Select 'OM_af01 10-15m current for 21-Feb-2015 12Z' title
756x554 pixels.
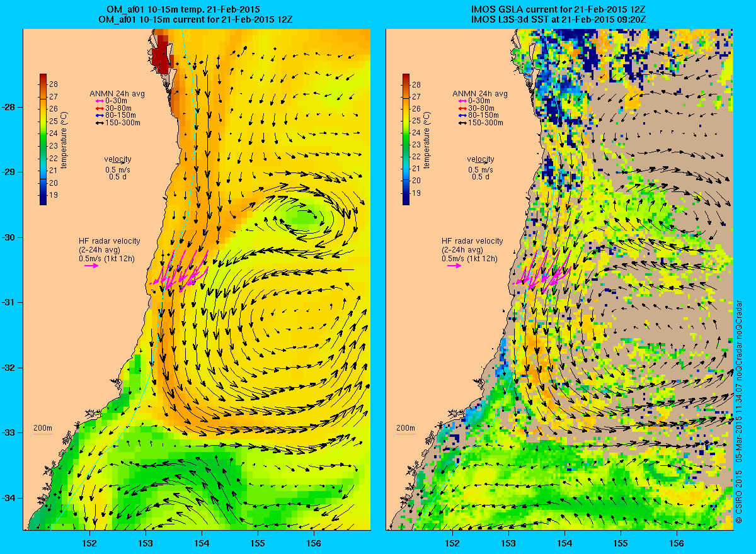(x=195, y=20)
